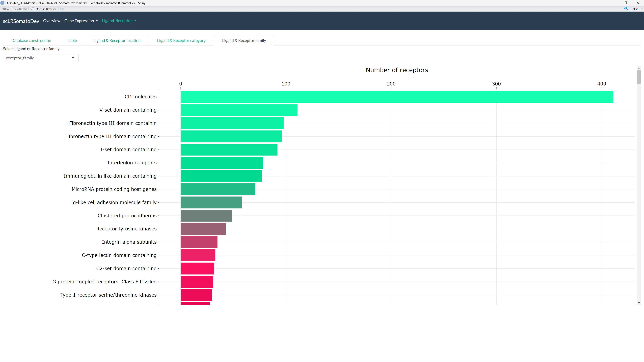Screen dimensions: 644x362
Task: Click the scrollbar down arrow
Action: pyautogui.click(x=639, y=303)
